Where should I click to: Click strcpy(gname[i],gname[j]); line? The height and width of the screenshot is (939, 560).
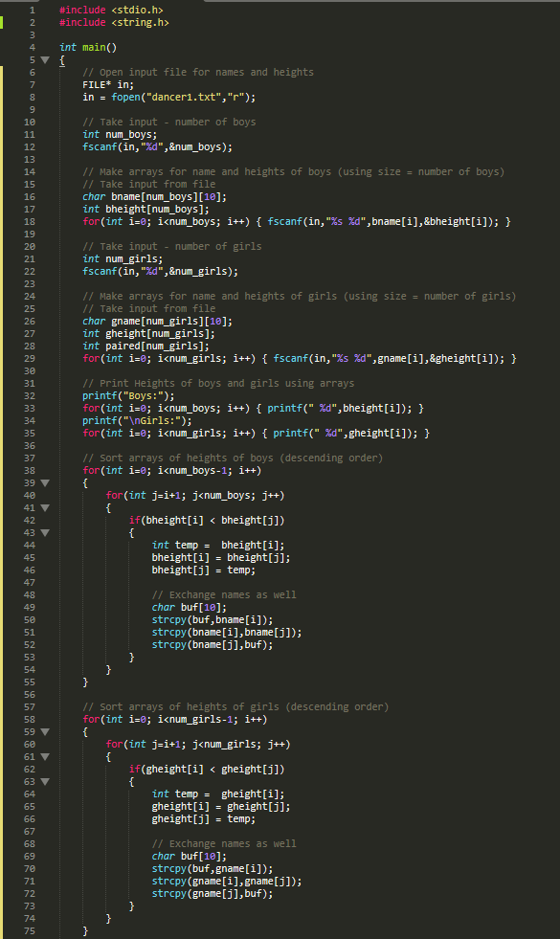click(x=227, y=882)
